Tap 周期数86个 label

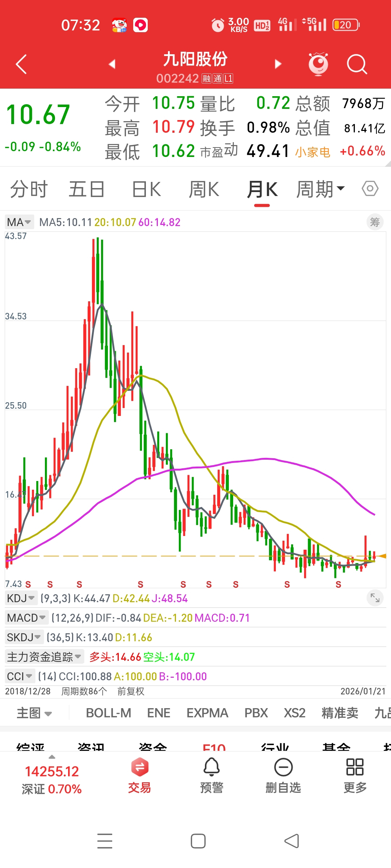[84, 692]
